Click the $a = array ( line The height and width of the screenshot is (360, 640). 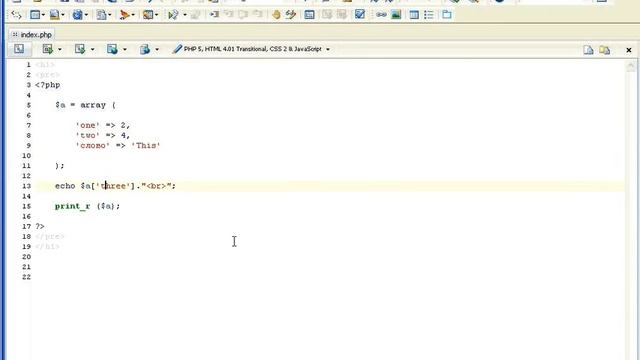(85, 105)
